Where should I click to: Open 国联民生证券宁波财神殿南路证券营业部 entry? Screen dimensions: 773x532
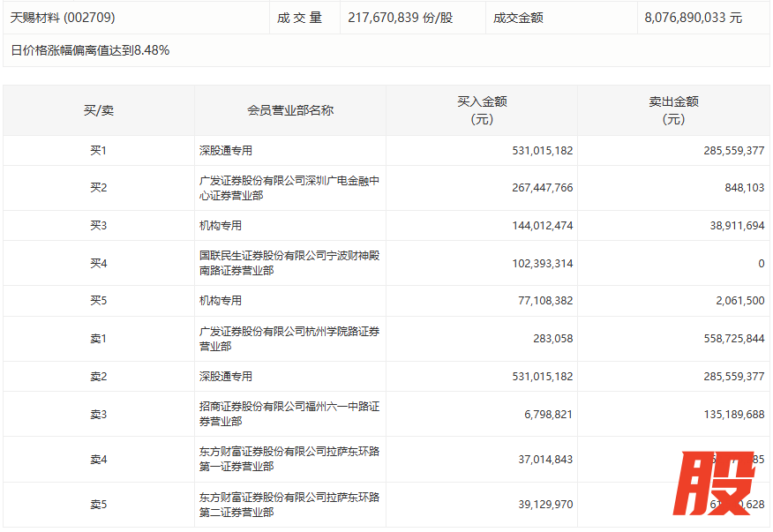pyautogui.click(x=289, y=263)
